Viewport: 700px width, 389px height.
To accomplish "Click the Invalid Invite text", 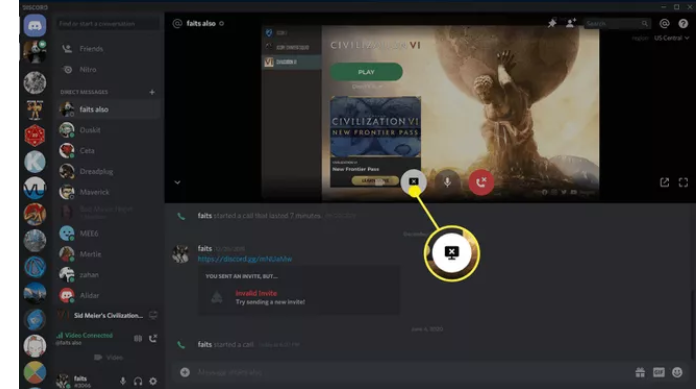I will click(256, 293).
